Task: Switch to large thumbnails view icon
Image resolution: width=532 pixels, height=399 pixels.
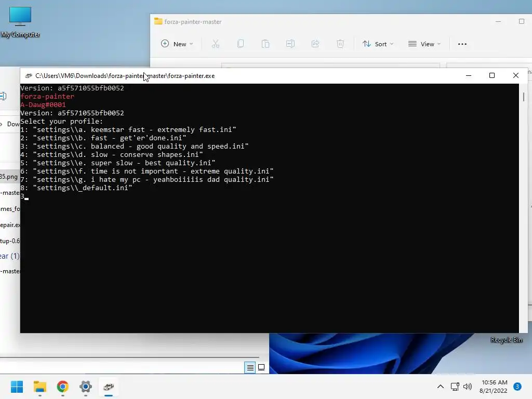Action: [x=261, y=367]
